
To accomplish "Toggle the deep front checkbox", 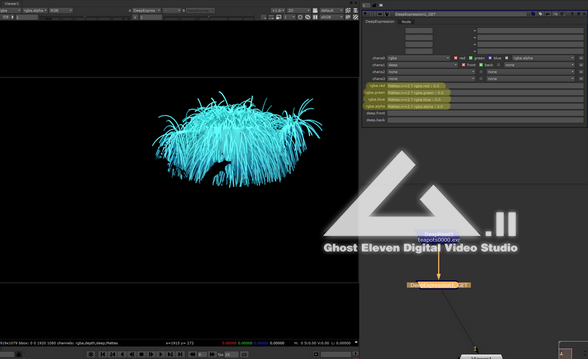I will point(464,65).
